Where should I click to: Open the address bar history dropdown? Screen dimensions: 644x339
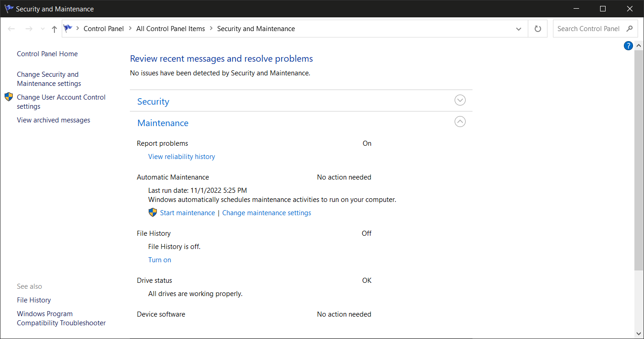(519, 29)
